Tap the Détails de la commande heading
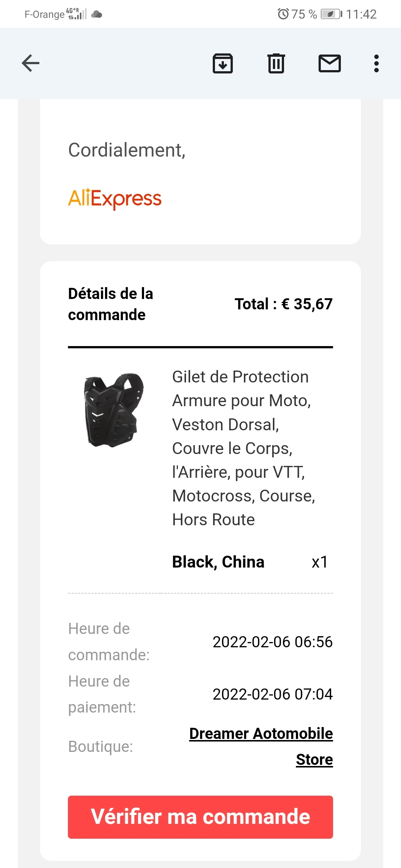 111,304
